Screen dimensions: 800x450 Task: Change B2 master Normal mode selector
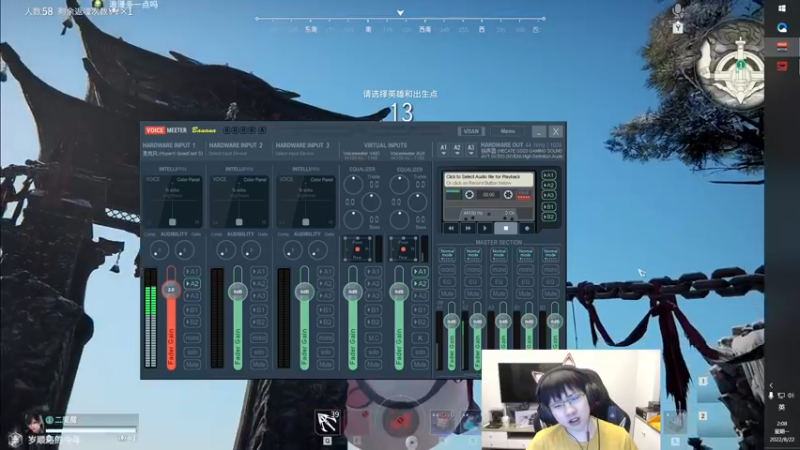pos(551,255)
